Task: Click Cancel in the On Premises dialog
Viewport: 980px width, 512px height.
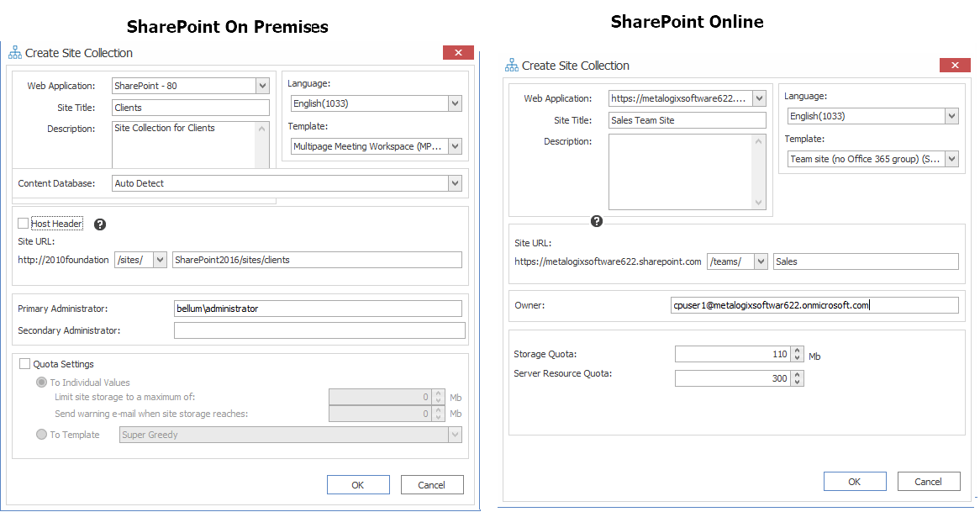Action: click(431, 484)
